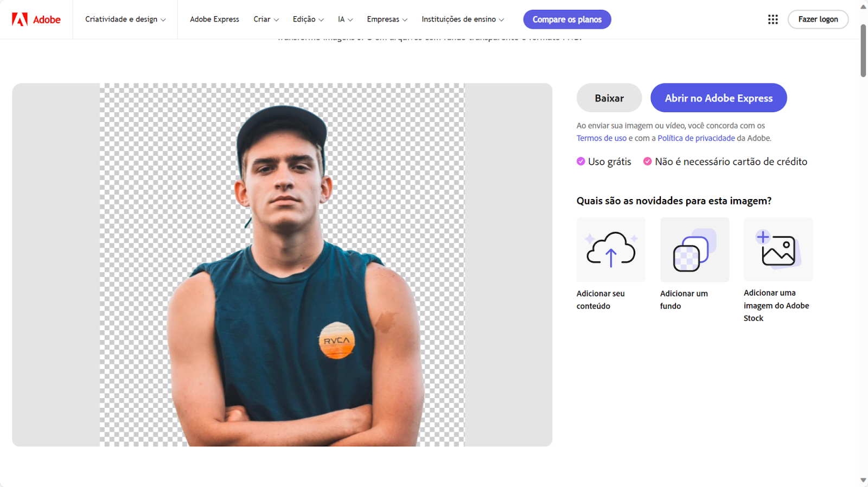Viewport: 868px width, 487px height.
Task: Click the add background layers icon
Action: pos(694,249)
